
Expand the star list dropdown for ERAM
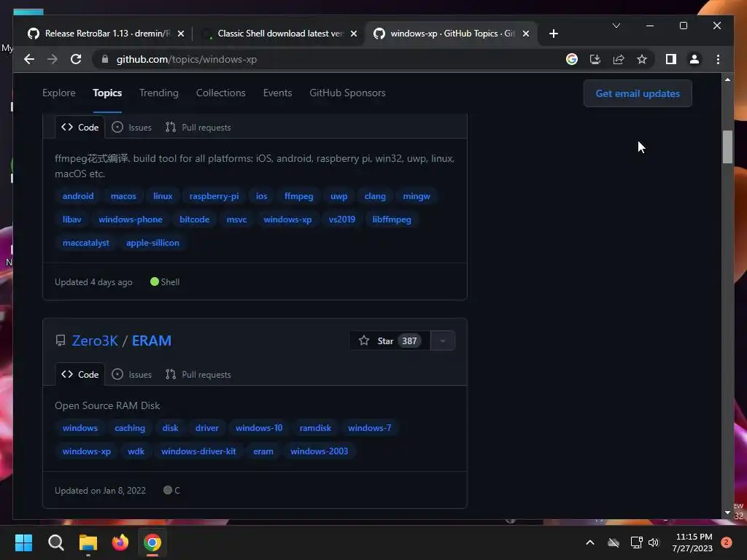443,341
